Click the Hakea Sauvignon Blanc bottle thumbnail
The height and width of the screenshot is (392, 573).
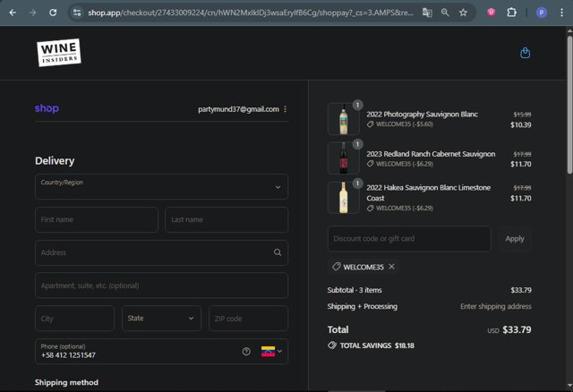point(343,198)
